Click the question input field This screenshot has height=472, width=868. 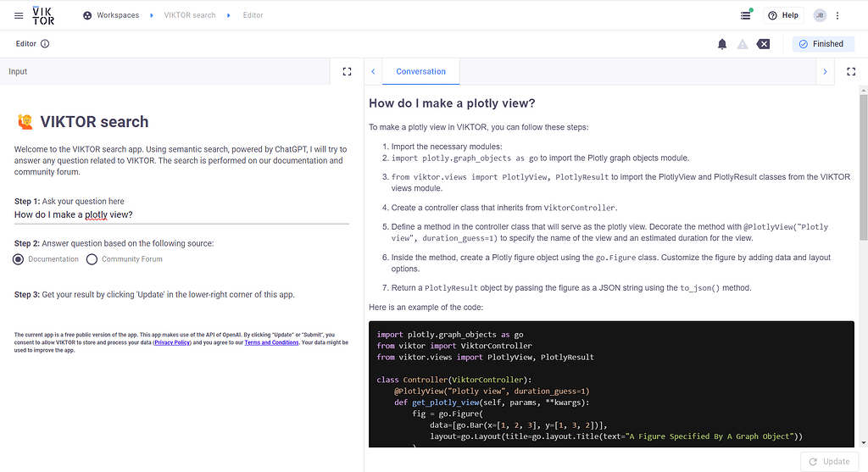pos(181,214)
